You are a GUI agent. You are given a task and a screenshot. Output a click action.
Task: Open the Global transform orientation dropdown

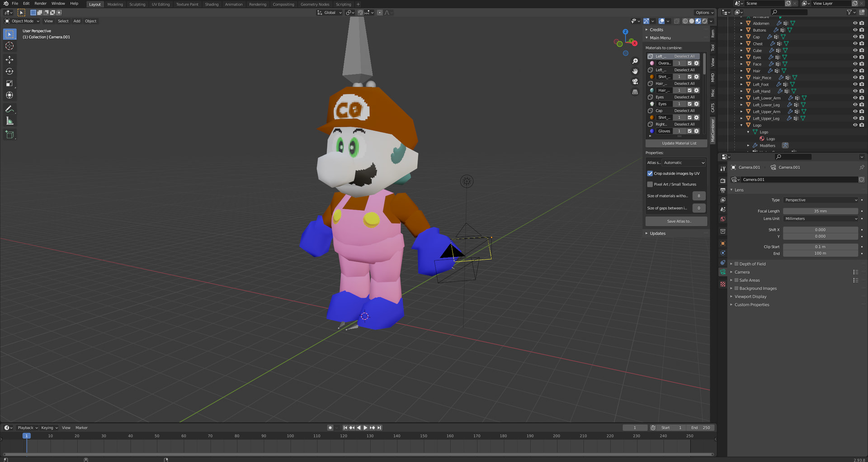pos(330,13)
